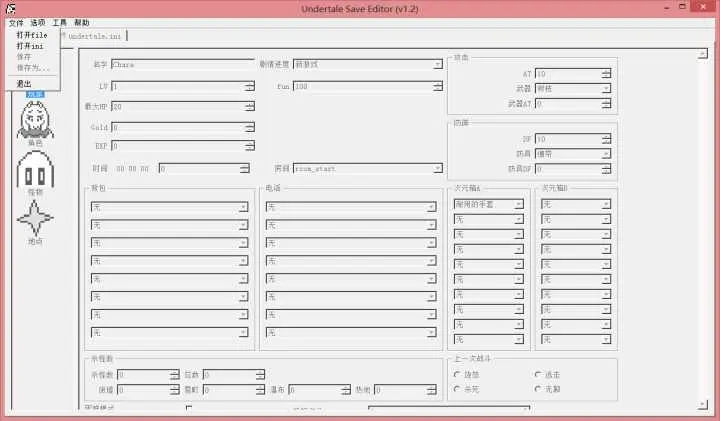Screen dimensions: 720x421
Task: Open the '房间' room_start dropdown
Action: pos(437,169)
